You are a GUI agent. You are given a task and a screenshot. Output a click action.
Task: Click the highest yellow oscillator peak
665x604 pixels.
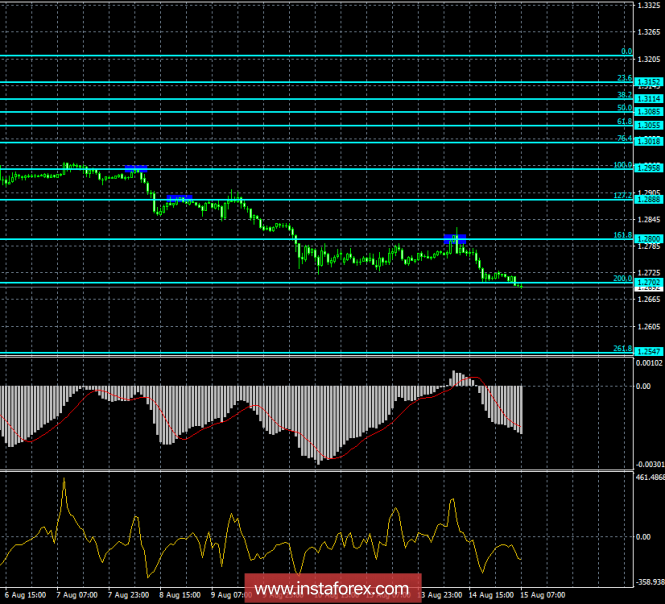coord(65,480)
